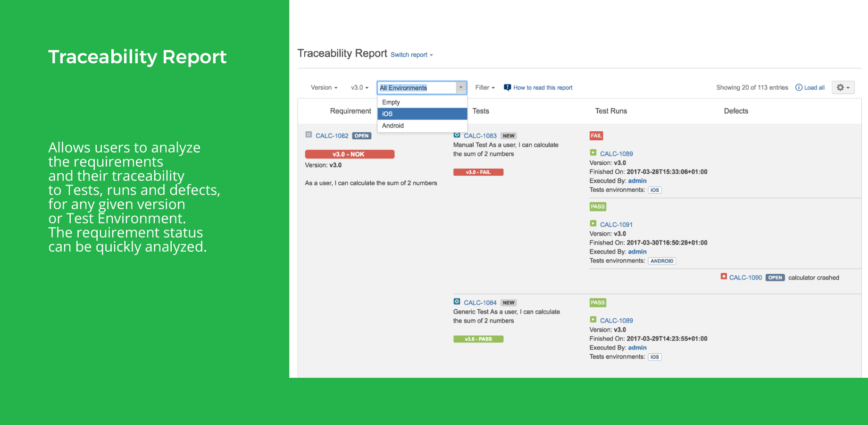Image resolution: width=868 pixels, height=425 pixels.
Task: Click the admin link under CALC-1091
Action: (x=637, y=251)
